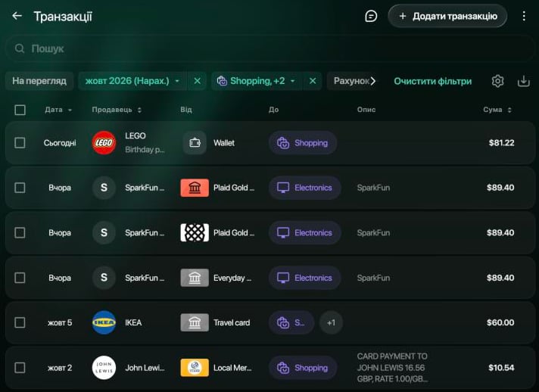Check the SparkFun Everyday row checkbox
The width and height of the screenshot is (539, 392).
(20, 278)
